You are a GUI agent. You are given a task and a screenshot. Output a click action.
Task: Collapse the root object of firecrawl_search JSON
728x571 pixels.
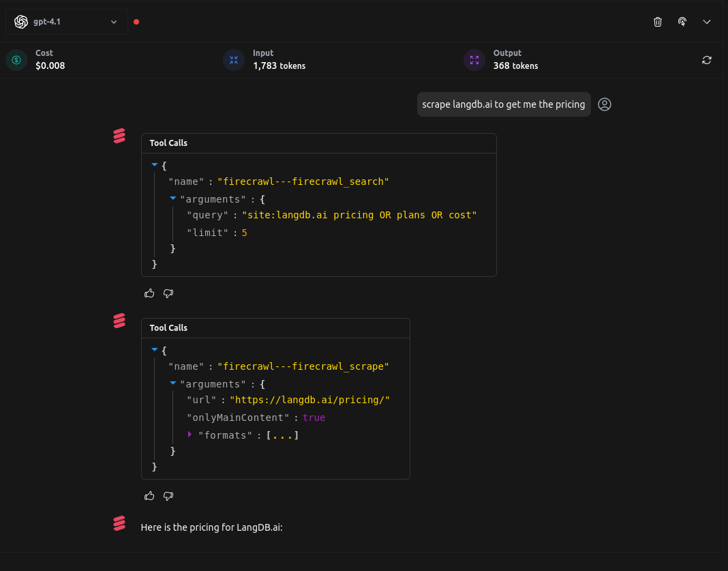coord(155,165)
